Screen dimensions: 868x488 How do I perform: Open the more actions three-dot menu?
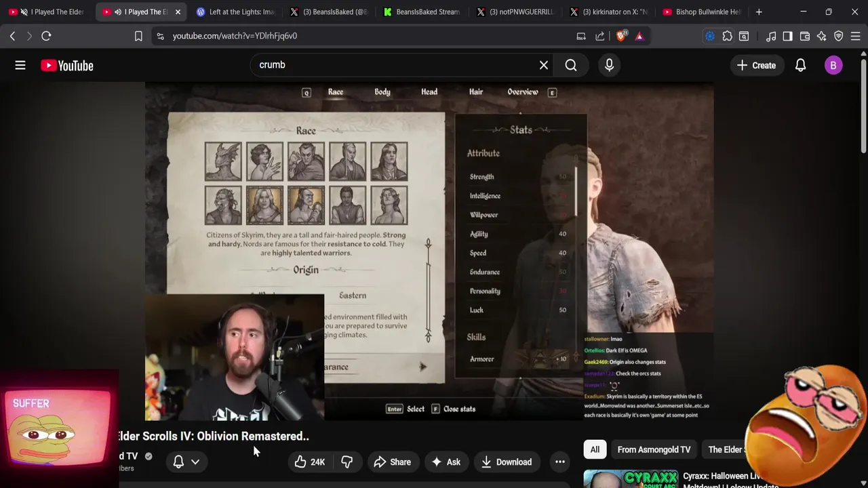coord(560,462)
